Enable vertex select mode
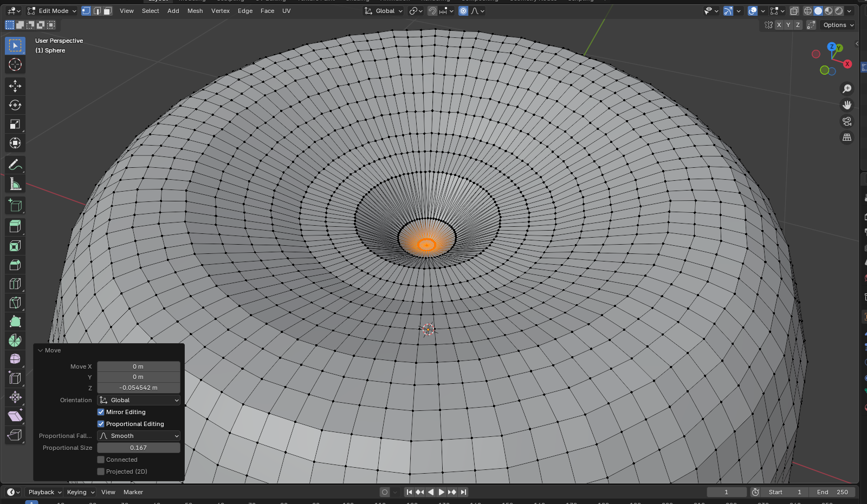The width and height of the screenshot is (867, 504). coord(86,11)
